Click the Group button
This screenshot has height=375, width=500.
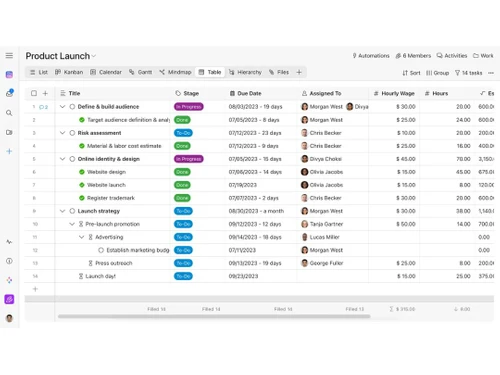coord(438,73)
